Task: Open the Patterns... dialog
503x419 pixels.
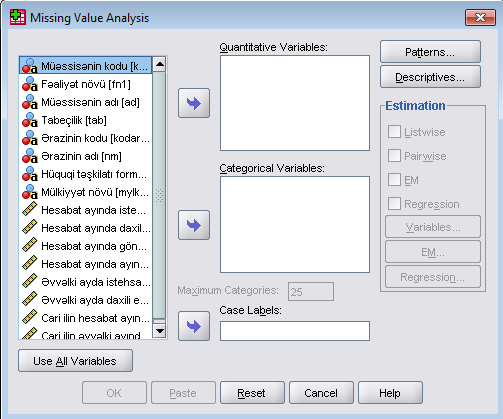Action: coord(430,52)
